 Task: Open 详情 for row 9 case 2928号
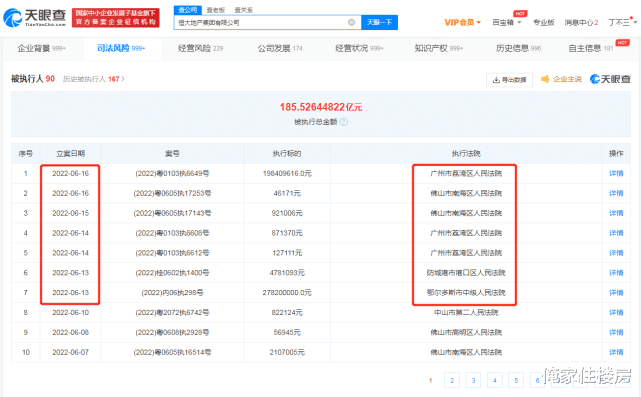click(x=616, y=332)
